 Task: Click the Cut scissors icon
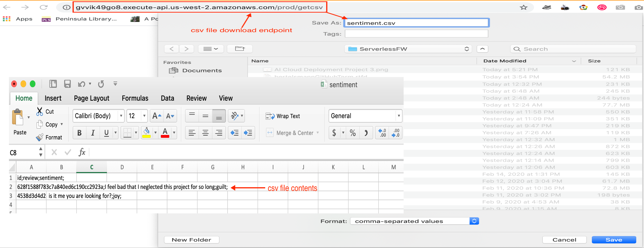[x=40, y=111]
